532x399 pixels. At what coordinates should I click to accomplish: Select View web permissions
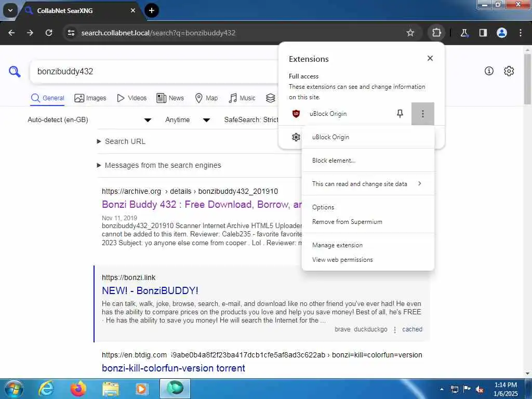(368, 260)
